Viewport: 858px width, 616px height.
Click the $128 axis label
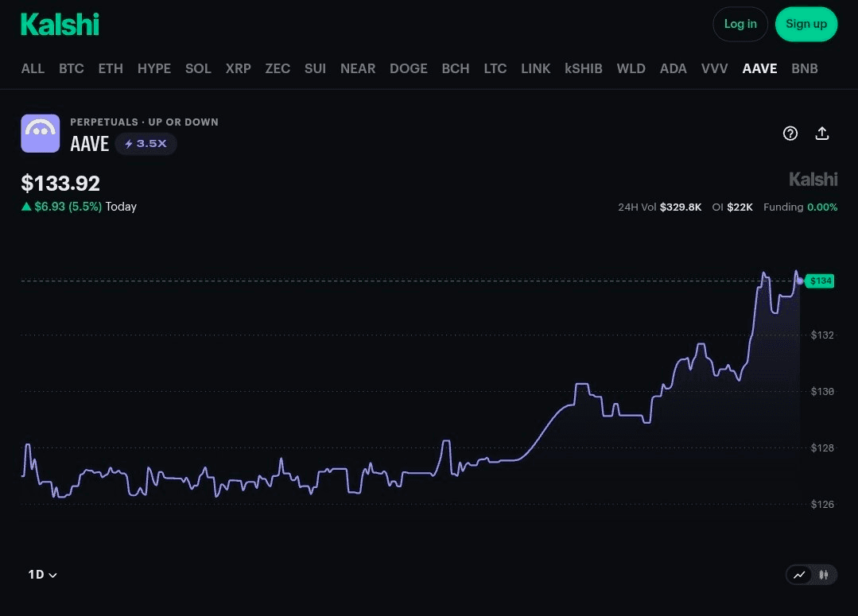point(822,447)
